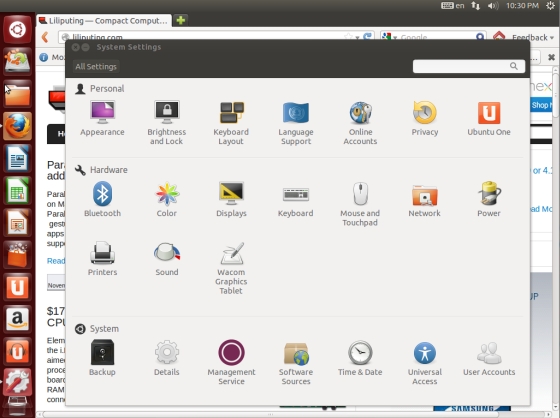Open Wacom Graphics Tablet settings

coord(231,268)
